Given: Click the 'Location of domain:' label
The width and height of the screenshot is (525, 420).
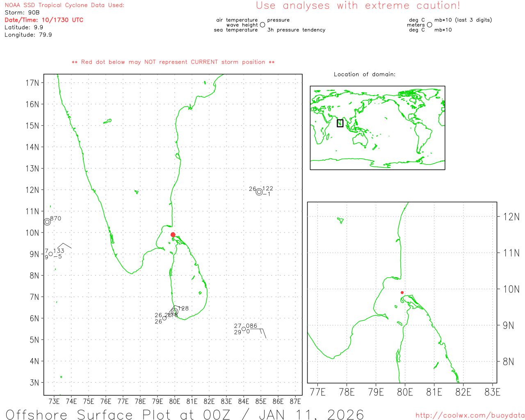Looking at the screenshot, I should 365,74.
